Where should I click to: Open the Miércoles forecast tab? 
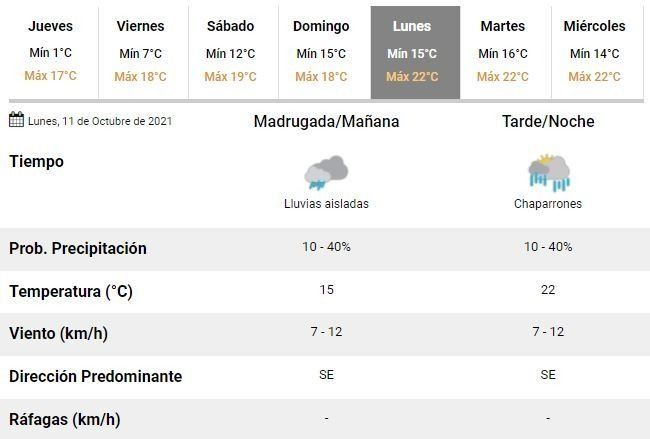point(594,52)
